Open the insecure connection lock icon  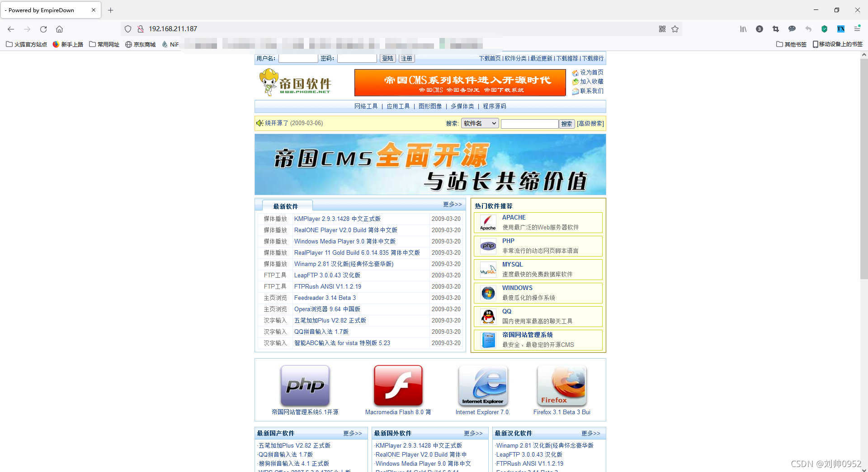click(x=141, y=29)
